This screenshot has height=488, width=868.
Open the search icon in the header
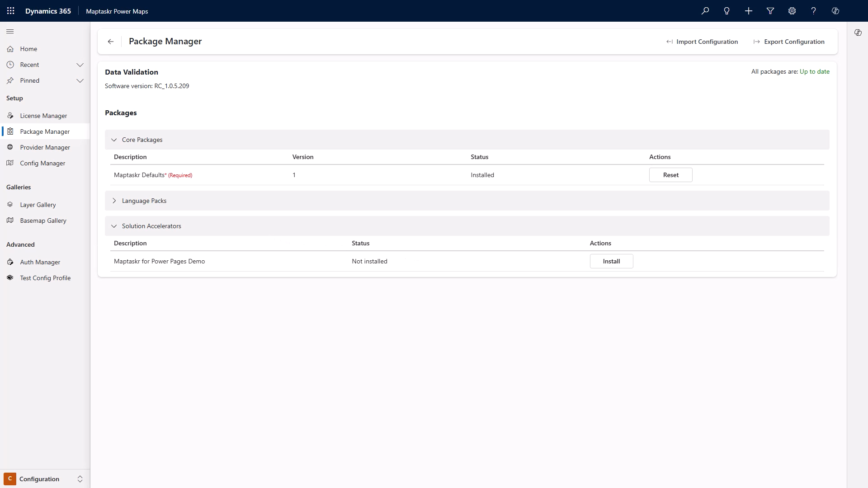[x=705, y=11]
